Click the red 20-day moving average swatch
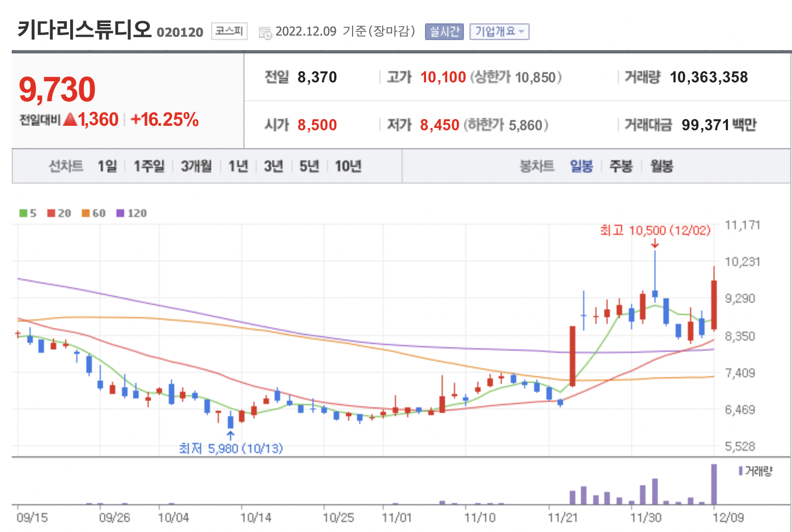The width and height of the screenshot is (792, 532). (51, 213)
